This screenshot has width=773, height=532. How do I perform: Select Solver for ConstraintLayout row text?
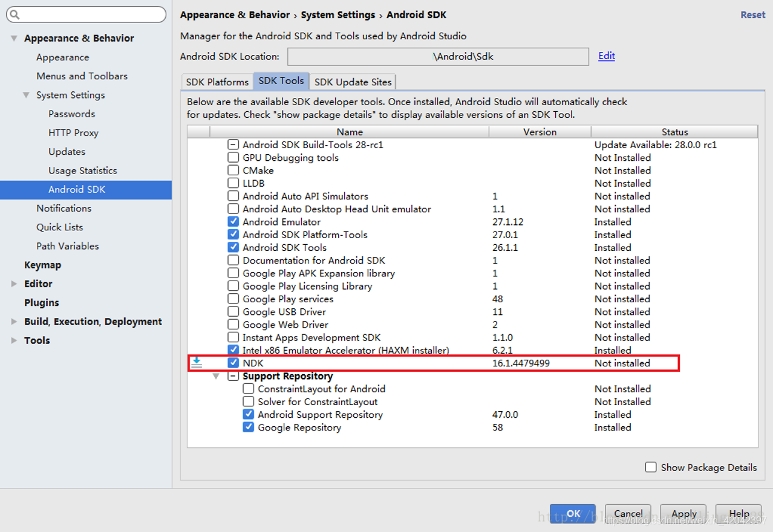tap(318, 402)
